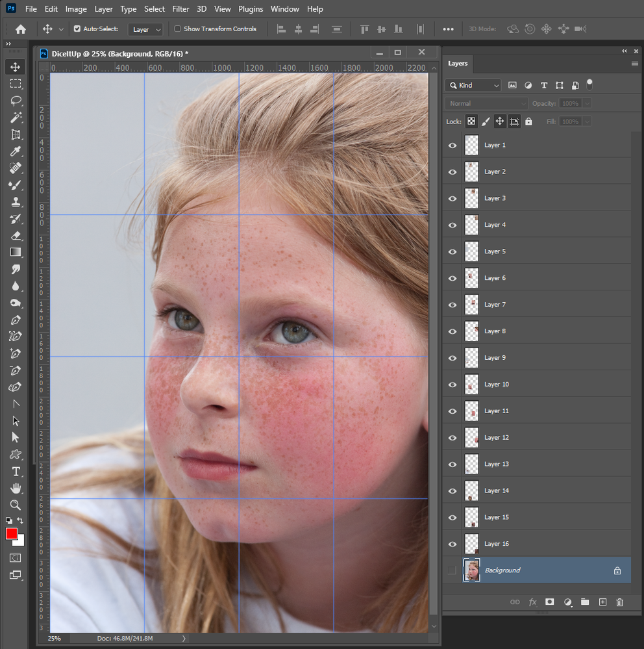Select the Rectangular Marquee tool
Image resolution: width=644 pixels, height=649 pixels.
click(x=16, y=84)
